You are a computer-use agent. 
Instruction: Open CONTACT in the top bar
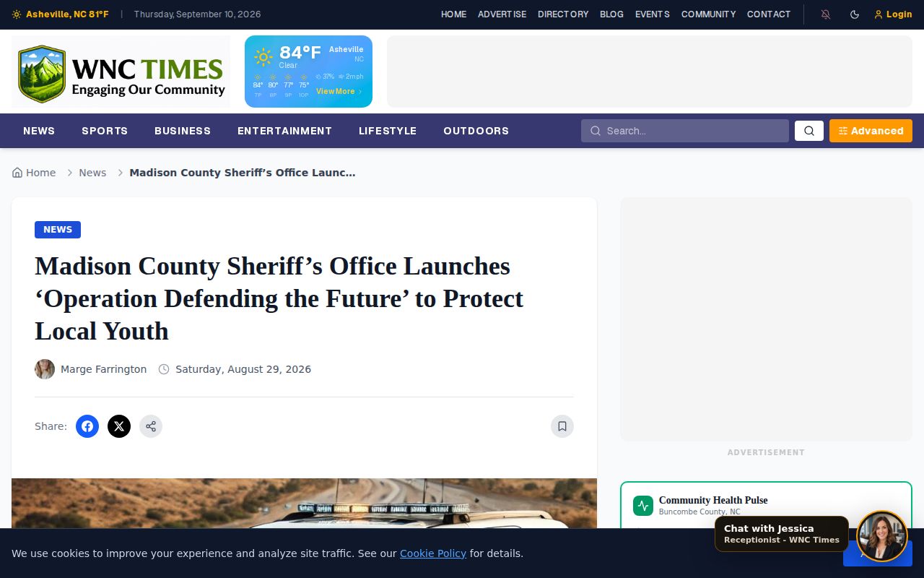pos(769,14)
